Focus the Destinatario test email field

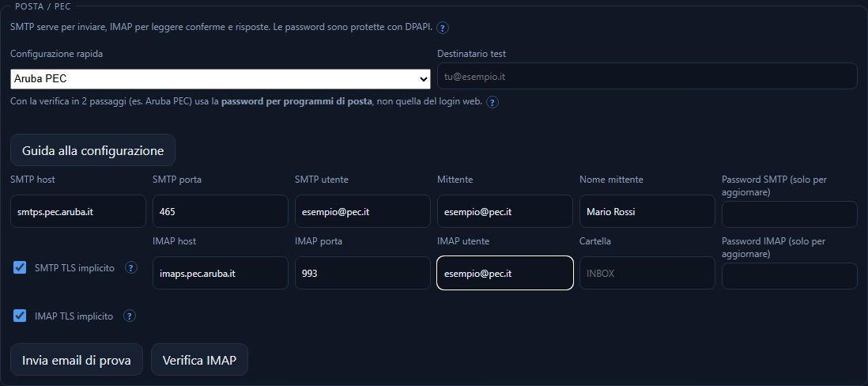[647, 77]
